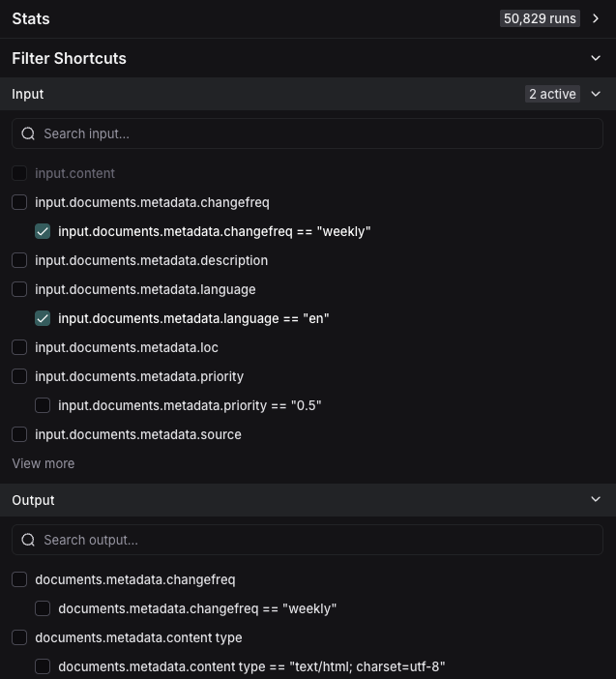Click View more under Input filters
The image size is (616, 679).
pos(44,464)
